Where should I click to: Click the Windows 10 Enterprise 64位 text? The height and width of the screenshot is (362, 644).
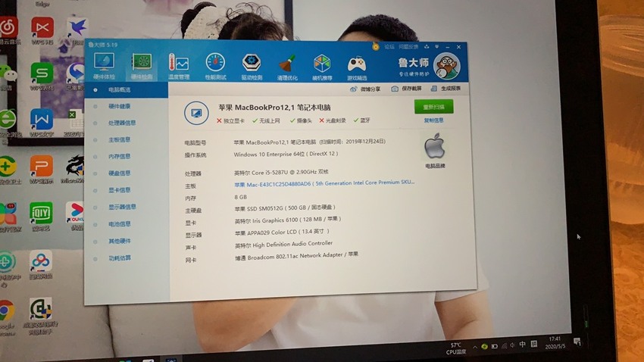286,154
